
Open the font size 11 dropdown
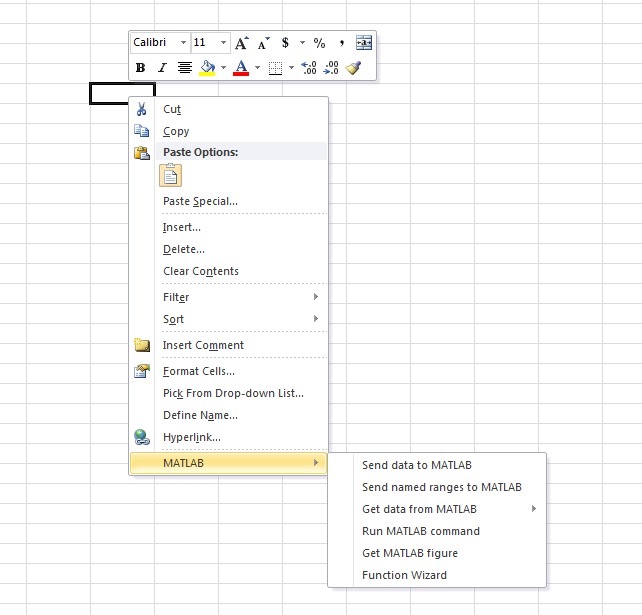pos(224,43)
